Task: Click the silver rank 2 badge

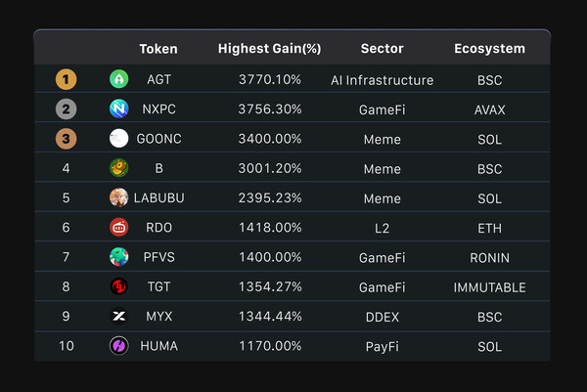Action: (x=67, y=109)
